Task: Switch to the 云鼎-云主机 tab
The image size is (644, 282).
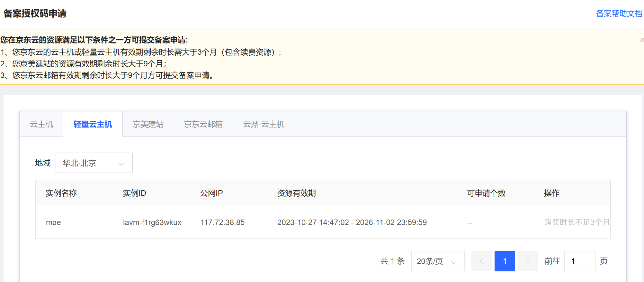Action: [264, 124]
